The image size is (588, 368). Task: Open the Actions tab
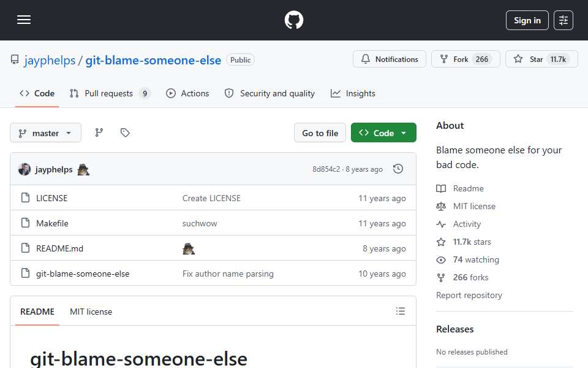tap(187, 93)
